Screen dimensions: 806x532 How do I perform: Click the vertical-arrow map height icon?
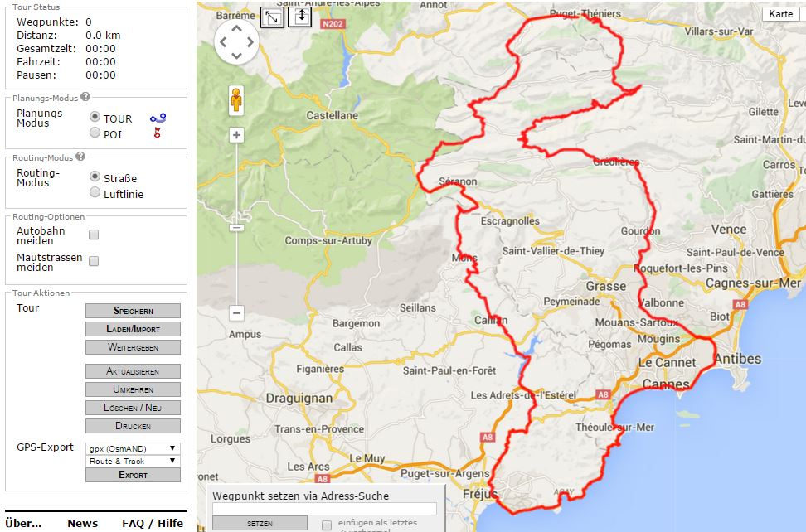(299, 17)
